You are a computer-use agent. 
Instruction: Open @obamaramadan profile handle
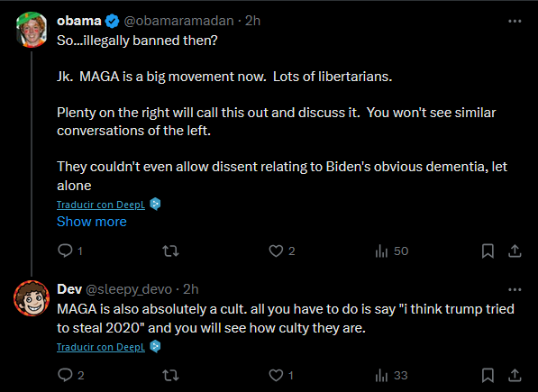178,21
